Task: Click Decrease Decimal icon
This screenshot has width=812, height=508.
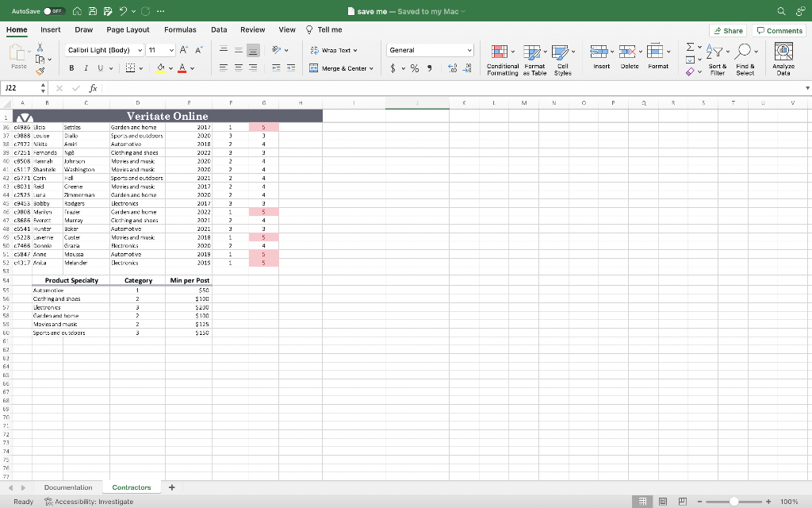Action: tap(467, 68)
